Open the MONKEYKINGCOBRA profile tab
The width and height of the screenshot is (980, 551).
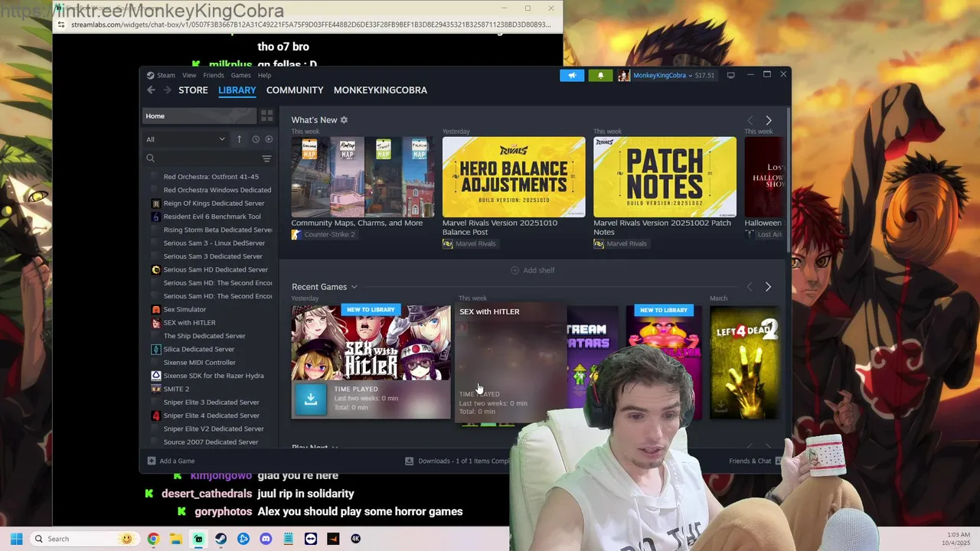click(x=381, y=90)
